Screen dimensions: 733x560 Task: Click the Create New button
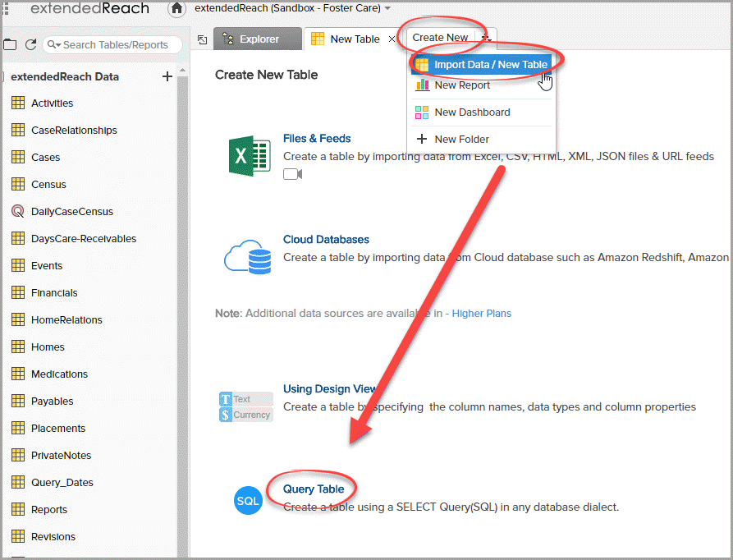440,38
